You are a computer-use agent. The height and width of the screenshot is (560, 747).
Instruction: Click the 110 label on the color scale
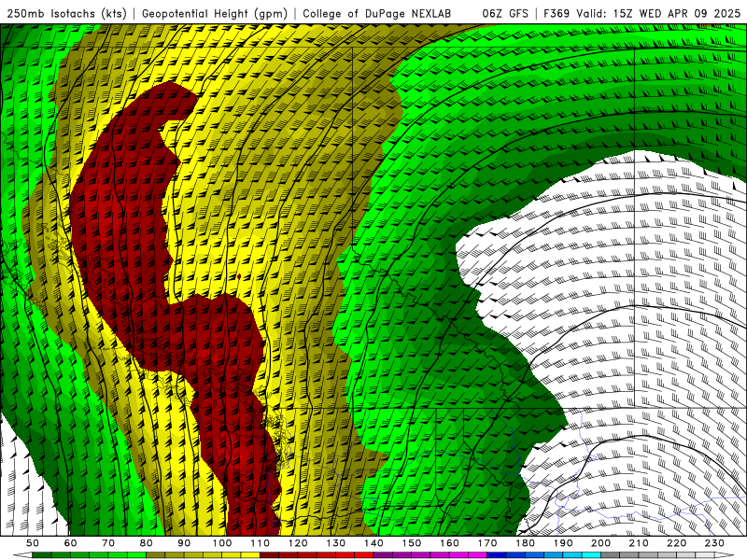coord(261,543)
